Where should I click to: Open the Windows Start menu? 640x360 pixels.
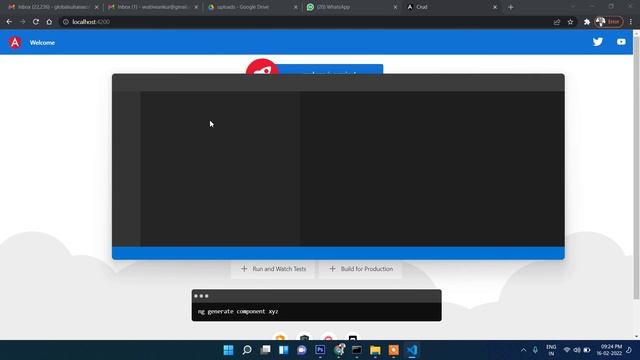pyautogui.click(x=229, y=350)
